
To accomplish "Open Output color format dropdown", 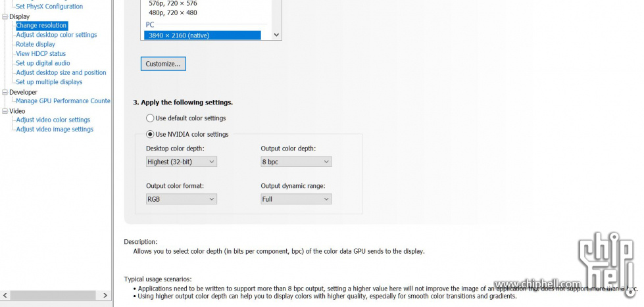I will tap(182, 199).
